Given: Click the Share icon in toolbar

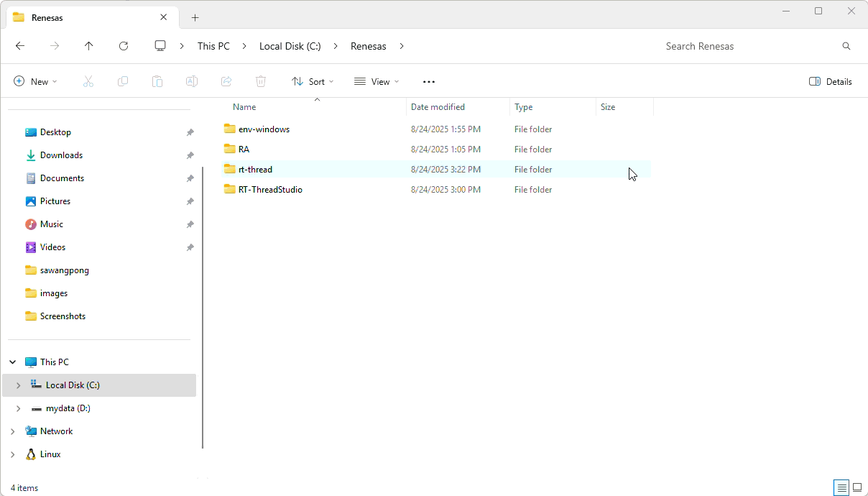Looking at the screenshot, I should [226, 82].
